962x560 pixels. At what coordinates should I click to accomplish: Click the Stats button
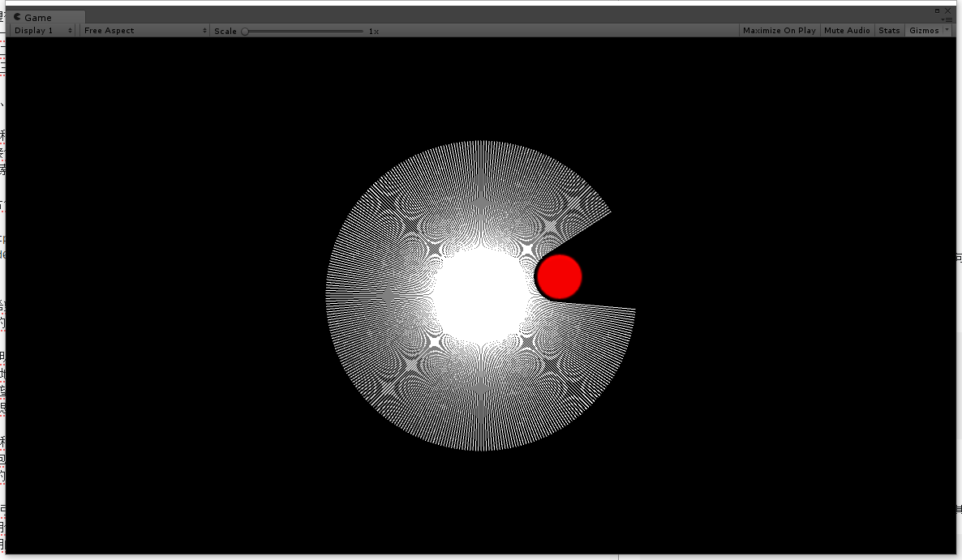(x=889, y=30)
